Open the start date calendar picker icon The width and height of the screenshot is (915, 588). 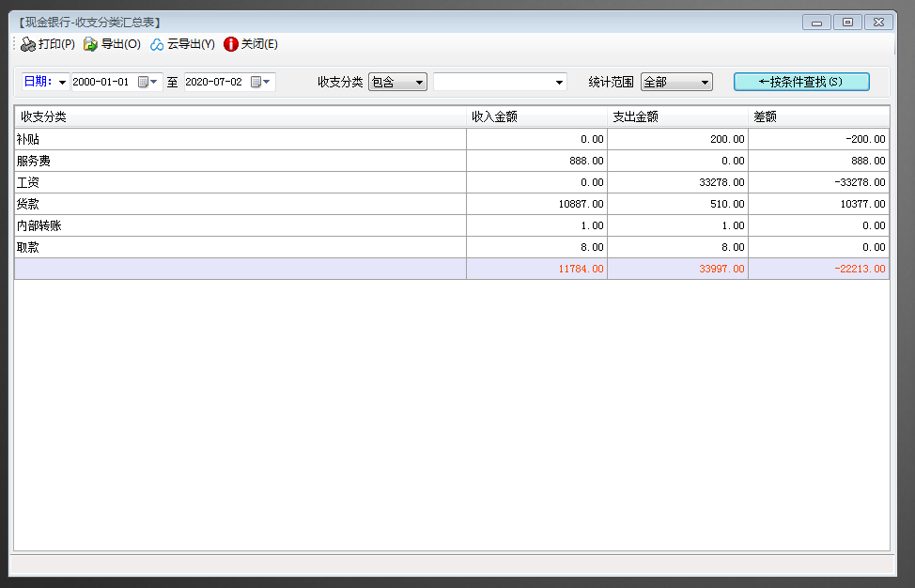pos(145,83)
